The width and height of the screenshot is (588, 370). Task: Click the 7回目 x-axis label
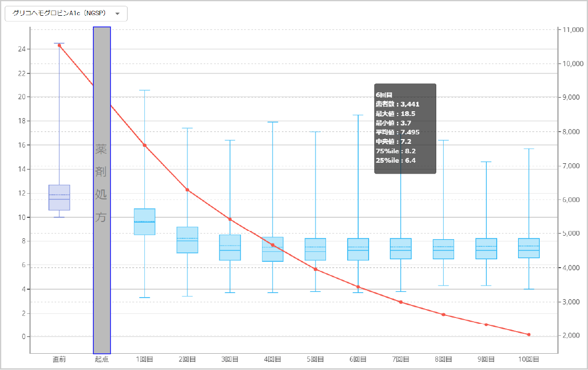coord(401,360)
